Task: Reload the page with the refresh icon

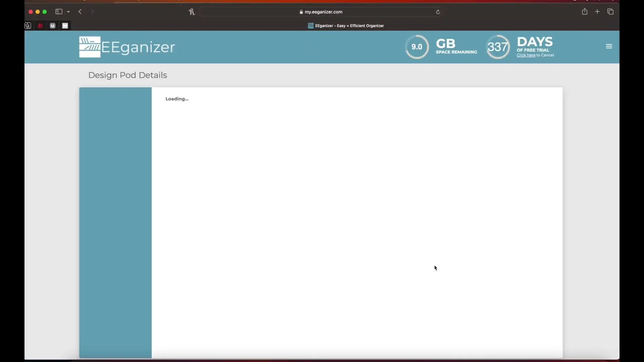Action: coord(438,12)
